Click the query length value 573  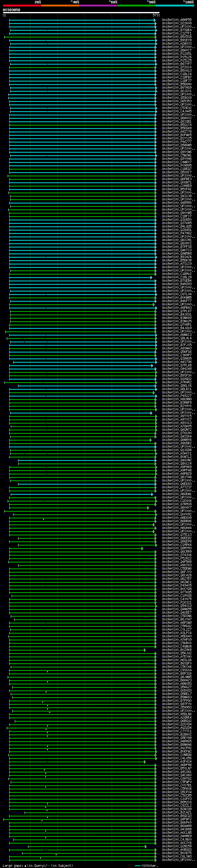coord(155,15)
